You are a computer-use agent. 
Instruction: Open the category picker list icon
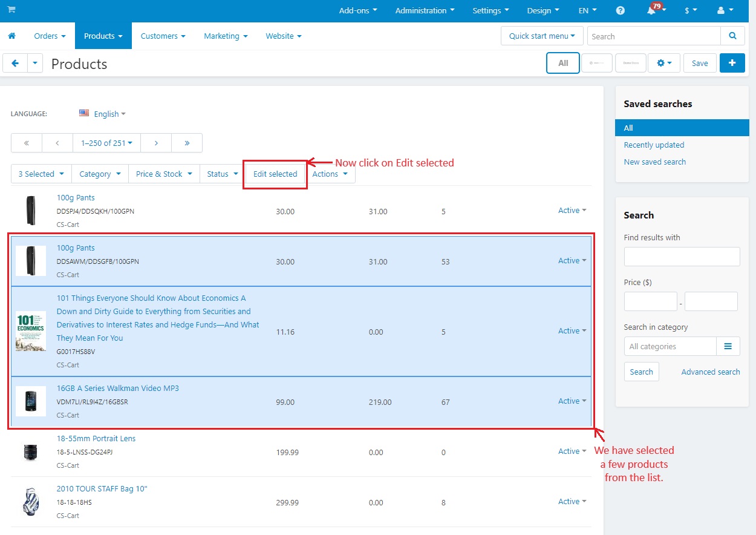point(728,346)
